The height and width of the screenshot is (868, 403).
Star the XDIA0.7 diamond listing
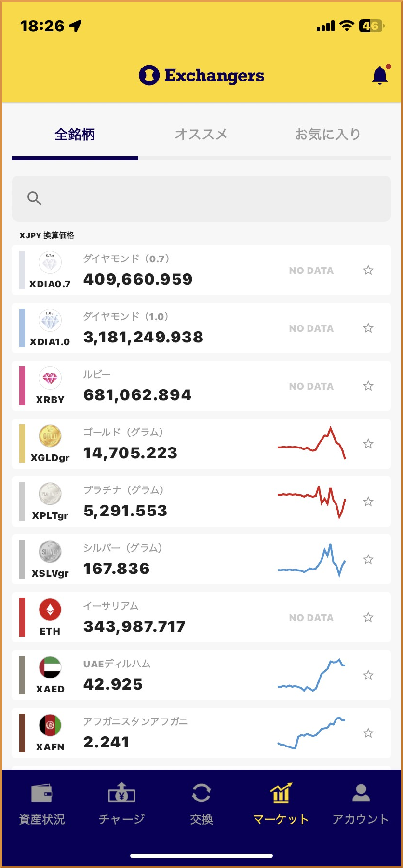(x=368, y=270)
